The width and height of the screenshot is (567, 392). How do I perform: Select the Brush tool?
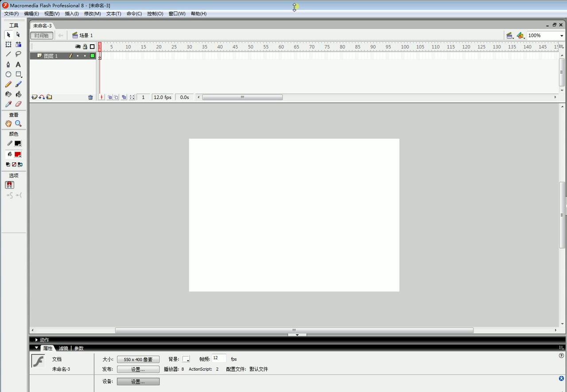[18, 84]
